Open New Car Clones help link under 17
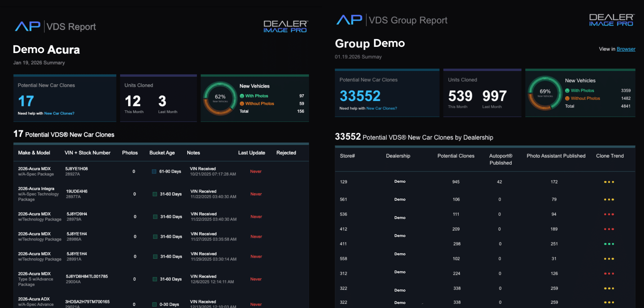The width and height of the screenshot is (644, 308). (59, 114)
